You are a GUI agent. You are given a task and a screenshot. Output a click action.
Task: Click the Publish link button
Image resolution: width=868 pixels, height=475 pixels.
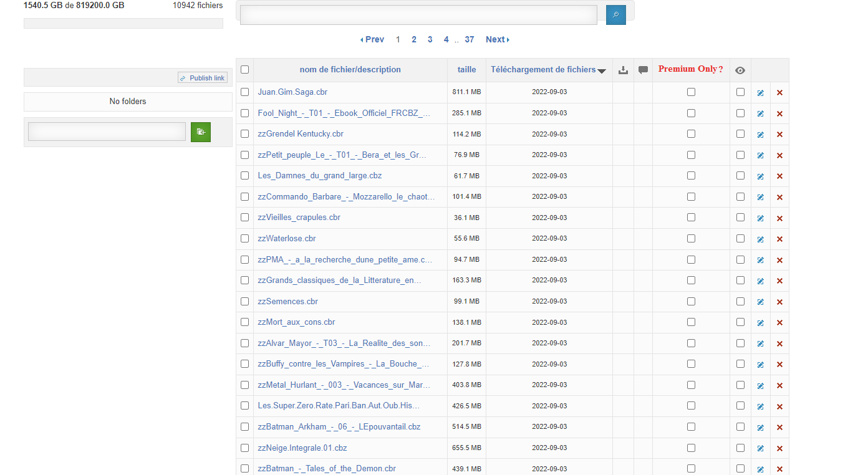pos(203,78)
